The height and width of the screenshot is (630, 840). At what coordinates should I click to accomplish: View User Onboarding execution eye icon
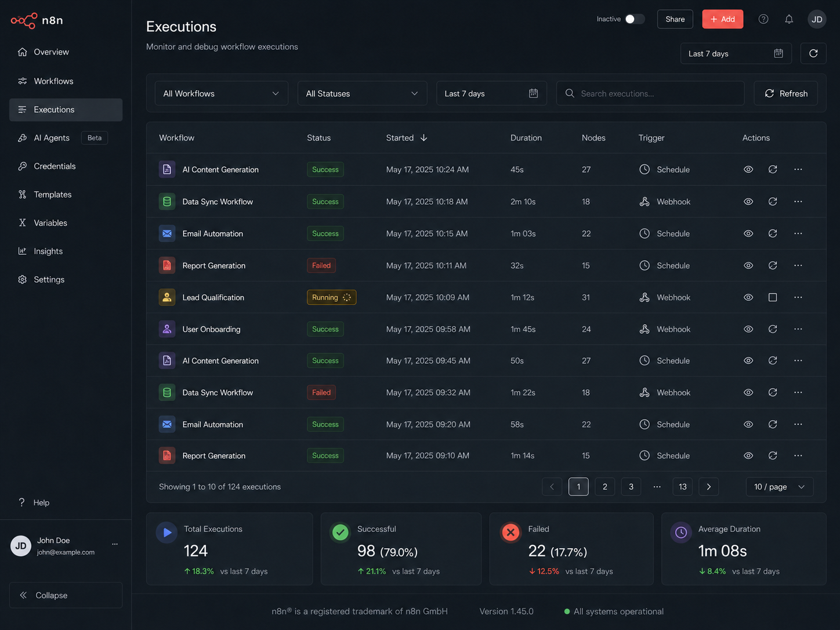tap(748, 329)
